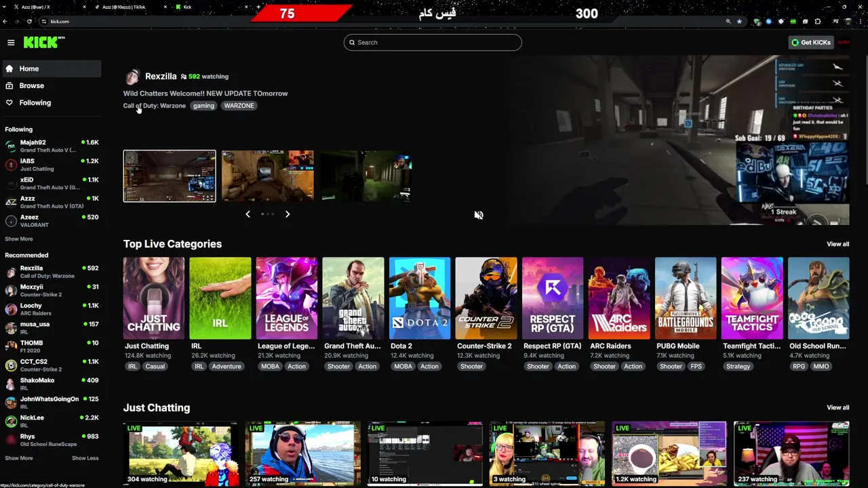Go to previous featured stream arrow
Screen dimensions: 868x488
(x=248, y=214)
